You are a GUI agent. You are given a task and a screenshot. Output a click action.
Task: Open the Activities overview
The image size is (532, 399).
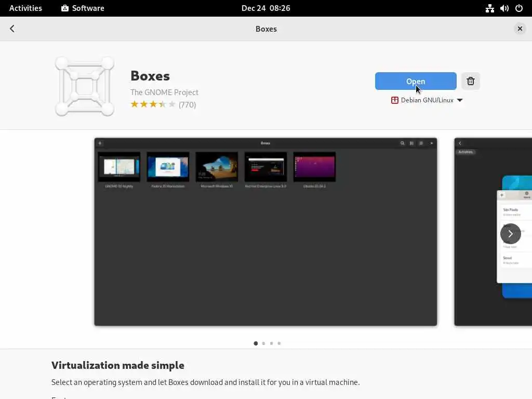[x=25, y=8]
